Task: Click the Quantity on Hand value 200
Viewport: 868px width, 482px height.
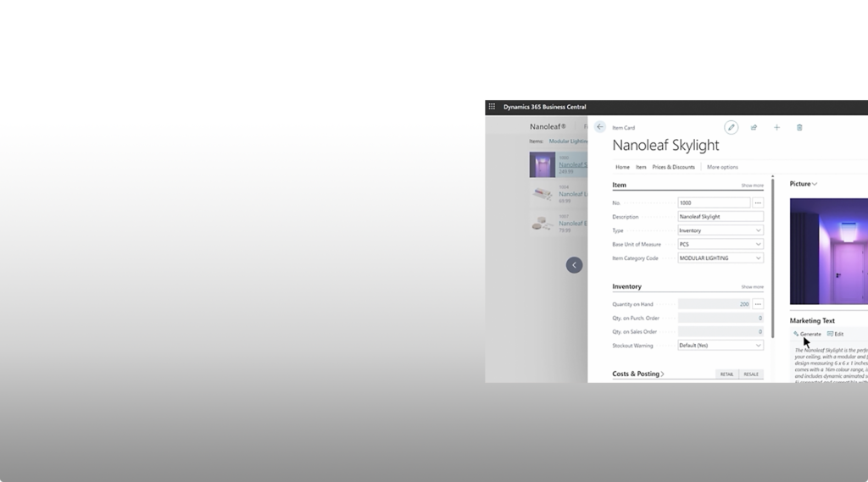Action: 744,304
